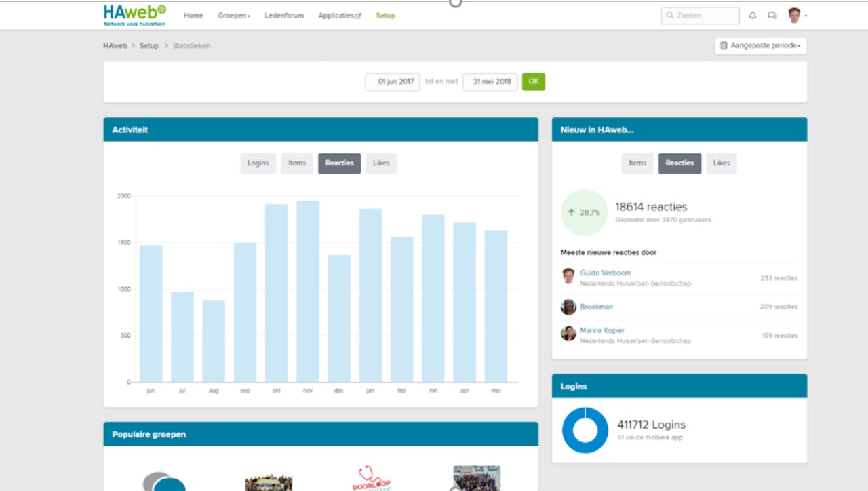Click the sep bar in the chart

(245, 313)
